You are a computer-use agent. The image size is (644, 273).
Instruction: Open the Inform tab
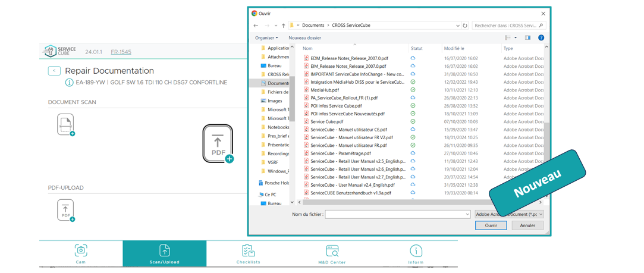[416, 254]
